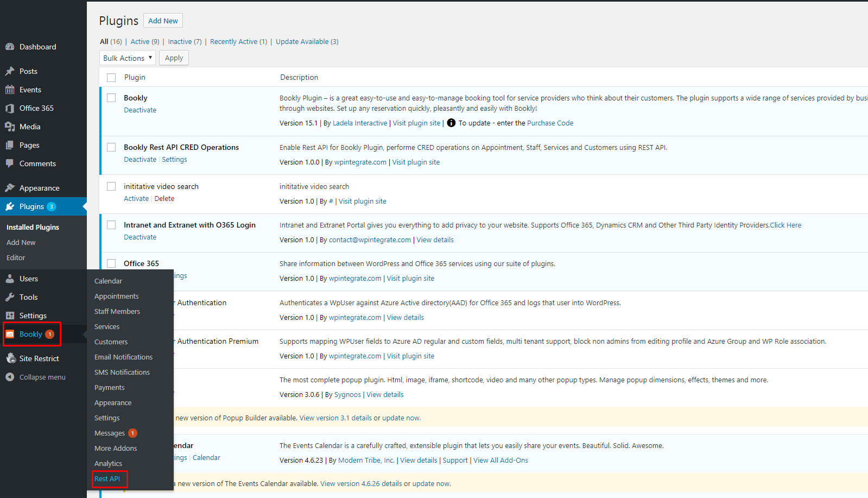Click the Apply bulk action button
Image resolution: width=868 pixels, height=498 pixels.
(174, 58)
